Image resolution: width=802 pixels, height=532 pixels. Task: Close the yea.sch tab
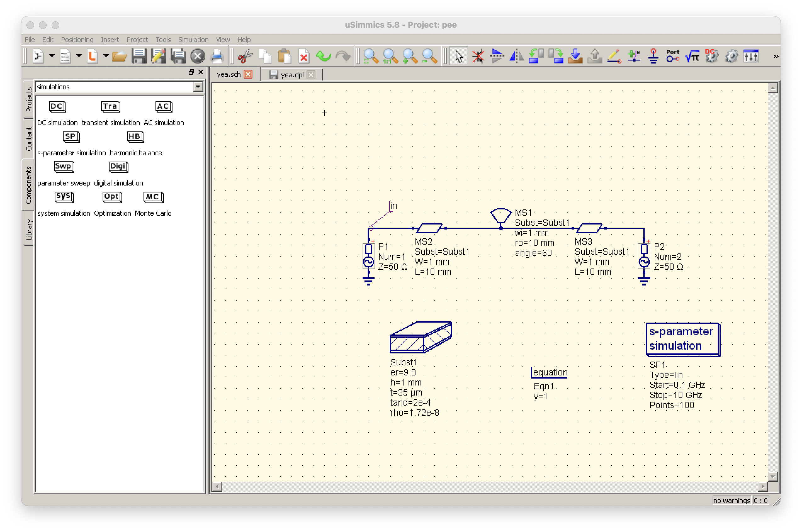tap(248, 74)
